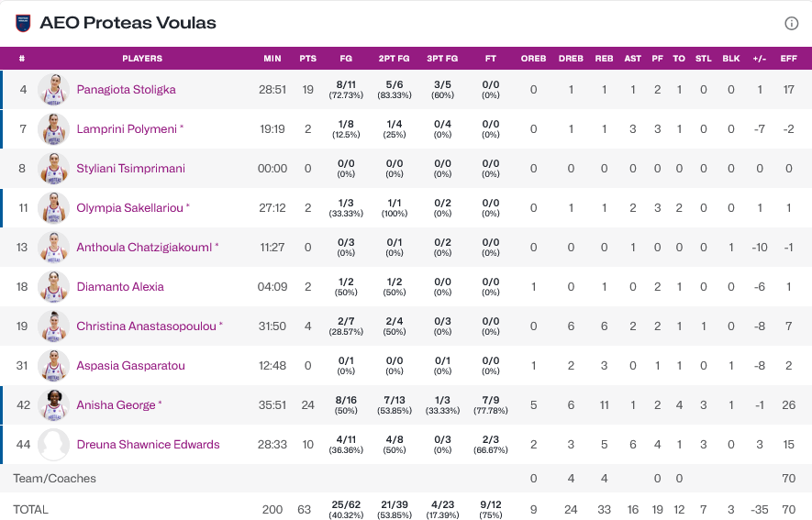
Task: Click the blank avatar for Dreuna Edwards
Action: tap(54, 445)
